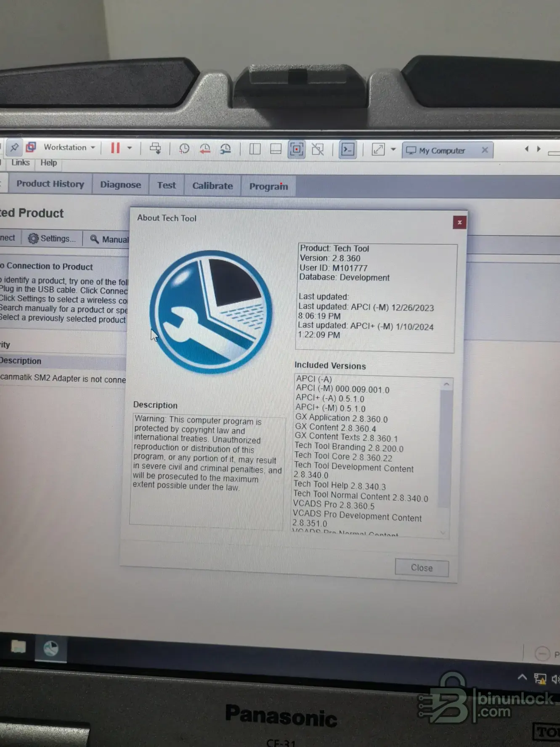560x747 pixels.
Task: Toggle the thumbnail bar view icon
Action: 276,149
